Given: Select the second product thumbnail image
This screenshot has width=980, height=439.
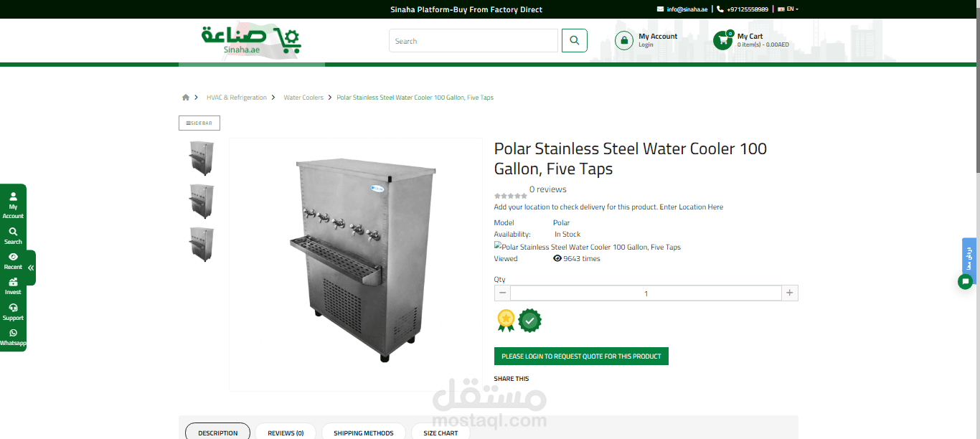Looking at the screenshot, I should click(202, 201).
